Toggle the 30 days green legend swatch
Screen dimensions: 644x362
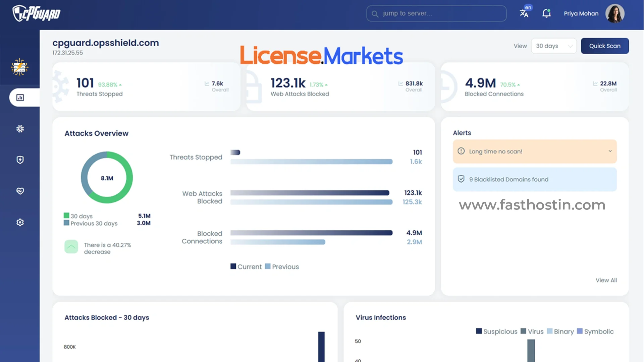(x=66, y=216)
